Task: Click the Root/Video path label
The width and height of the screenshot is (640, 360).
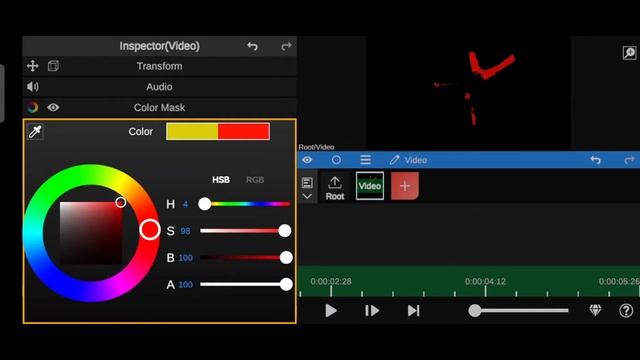Action: (316, 147)
